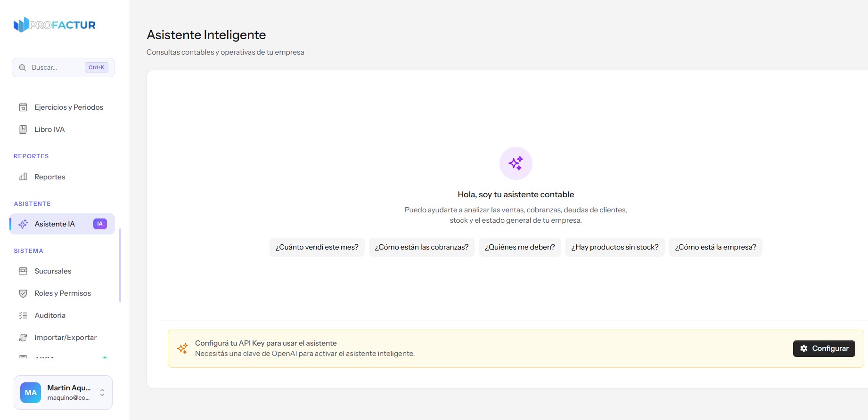Click the Ctrl+K shortcut badge
This screenshot has height=420, width=868.
pyautogui.click(x=97, y=67)
